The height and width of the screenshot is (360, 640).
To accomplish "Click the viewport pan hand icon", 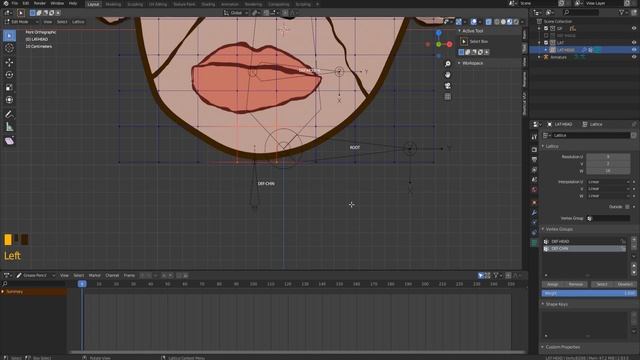I will click(448, 75).
